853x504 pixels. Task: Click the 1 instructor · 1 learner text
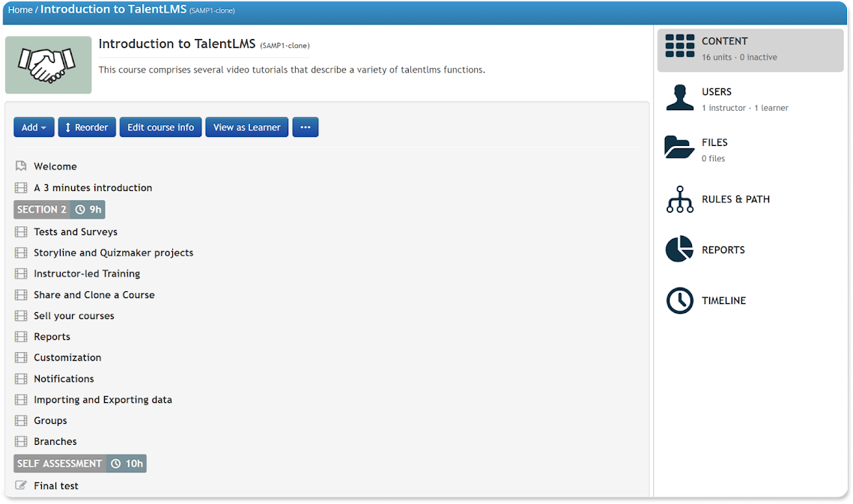coord(744,108)
